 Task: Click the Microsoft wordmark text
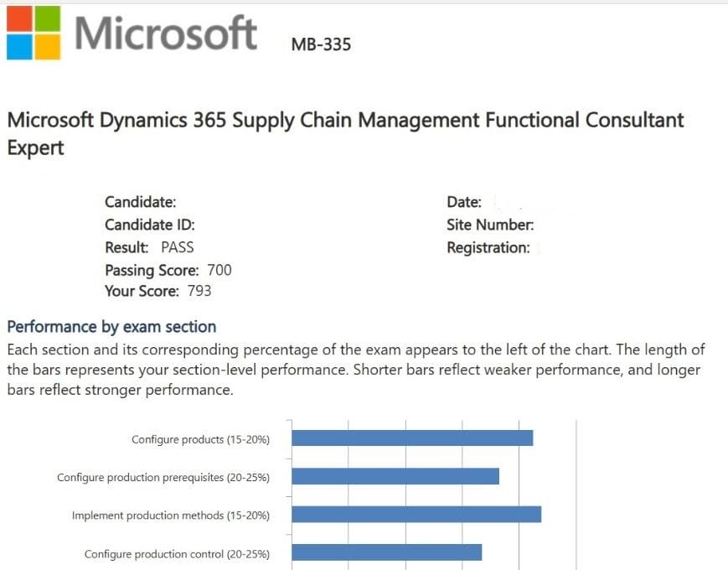point(165,34)
